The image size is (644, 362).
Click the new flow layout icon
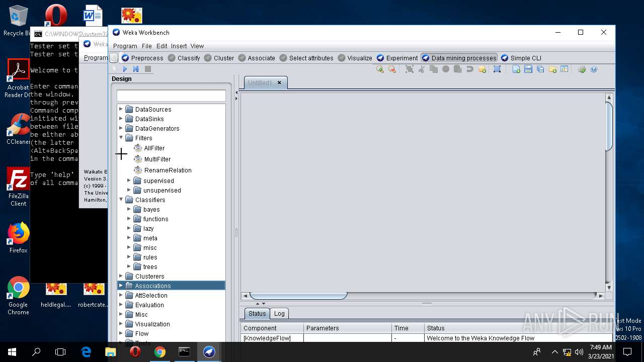[x=516, y=69]
